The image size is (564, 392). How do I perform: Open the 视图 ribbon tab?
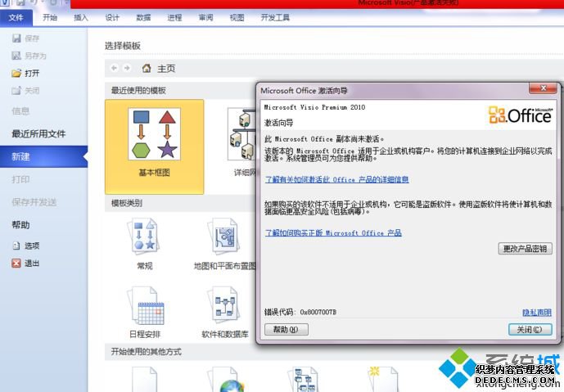(x=237, y=17)
